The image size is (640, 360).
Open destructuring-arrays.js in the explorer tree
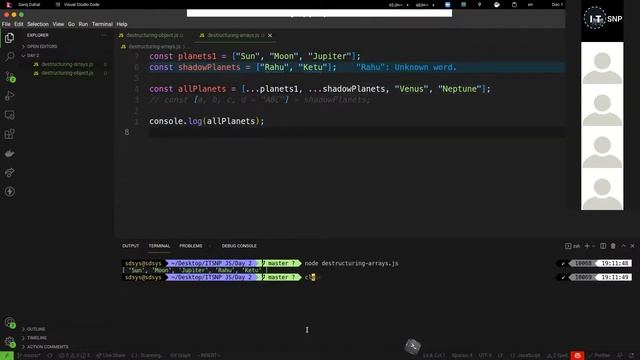point(67,64)
